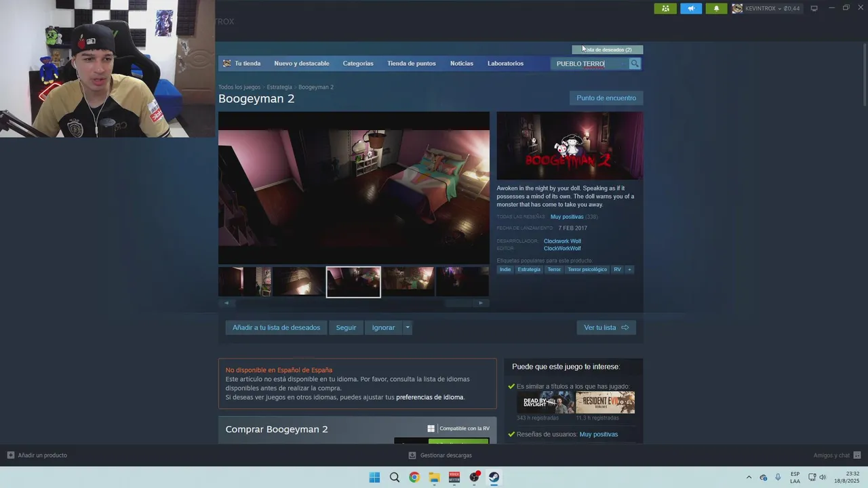Click the volume speaker tray icon
The image size is (868, 488).
[823, 477]
